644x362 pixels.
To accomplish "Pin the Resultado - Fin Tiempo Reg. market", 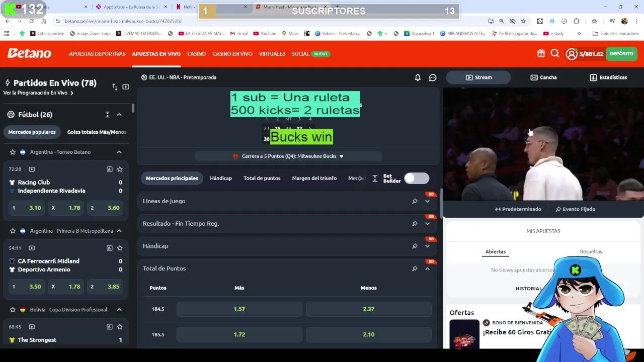I will pos(415,224).
